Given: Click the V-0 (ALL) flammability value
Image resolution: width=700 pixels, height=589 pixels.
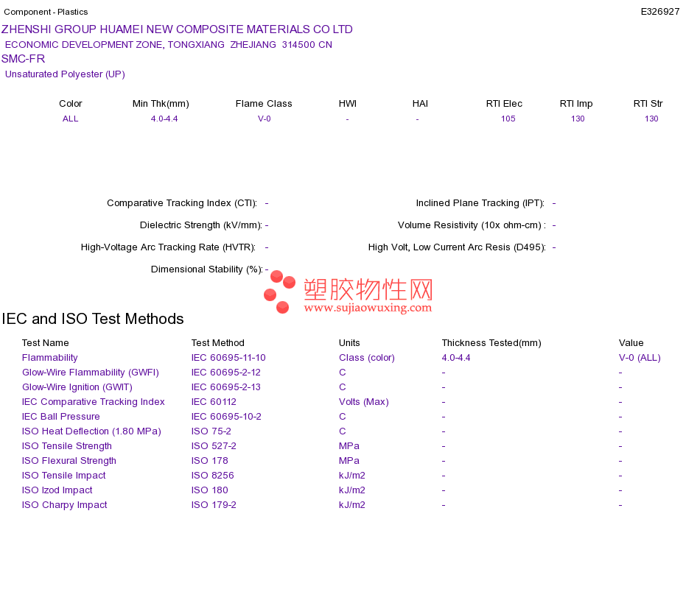Looking at the screenshot, I should [x=640, y=358].
